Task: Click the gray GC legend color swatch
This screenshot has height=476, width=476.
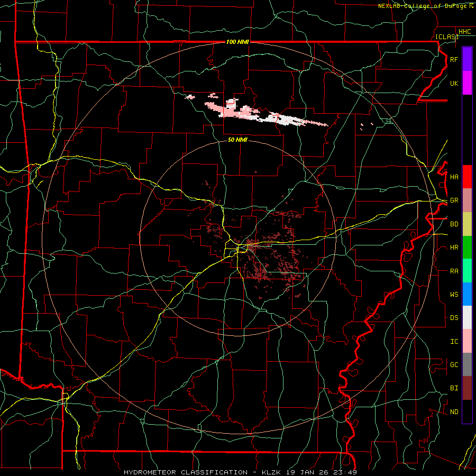Action: pos(467,364)
